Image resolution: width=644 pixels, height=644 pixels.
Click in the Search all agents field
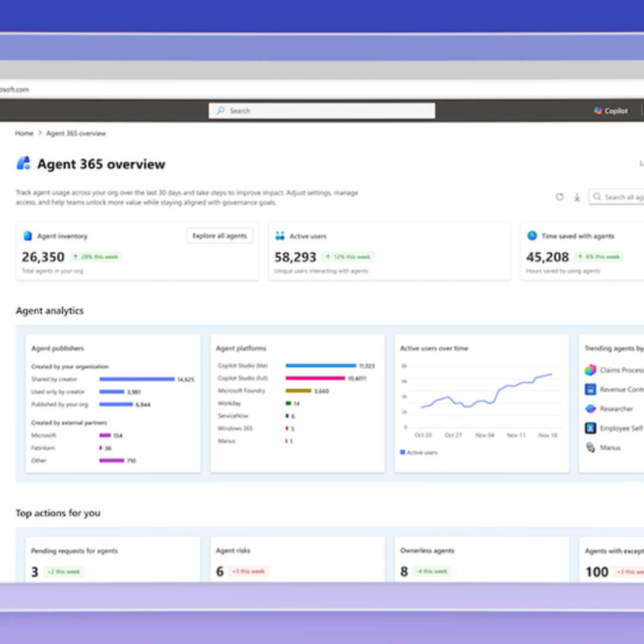tap(616, 197)
